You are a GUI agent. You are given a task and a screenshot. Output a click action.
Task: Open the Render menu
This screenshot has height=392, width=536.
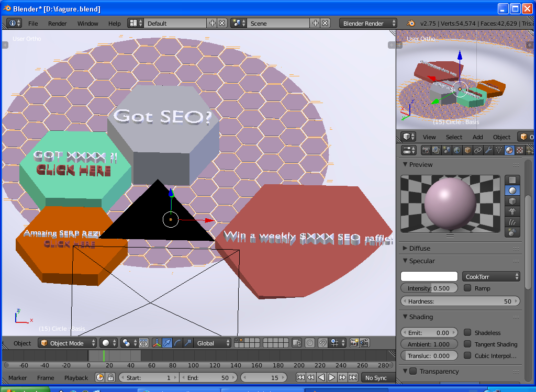point(58,24)
